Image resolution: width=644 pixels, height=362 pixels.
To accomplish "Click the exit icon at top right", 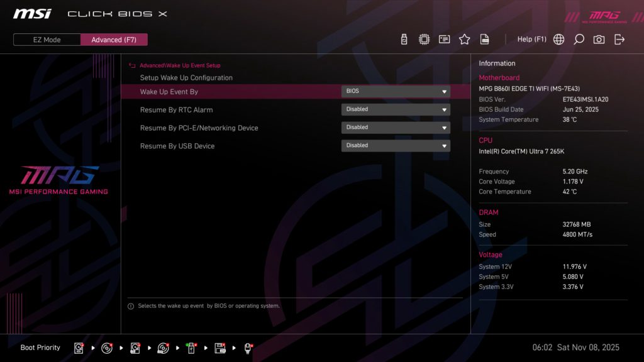I will tap(619, 38).
